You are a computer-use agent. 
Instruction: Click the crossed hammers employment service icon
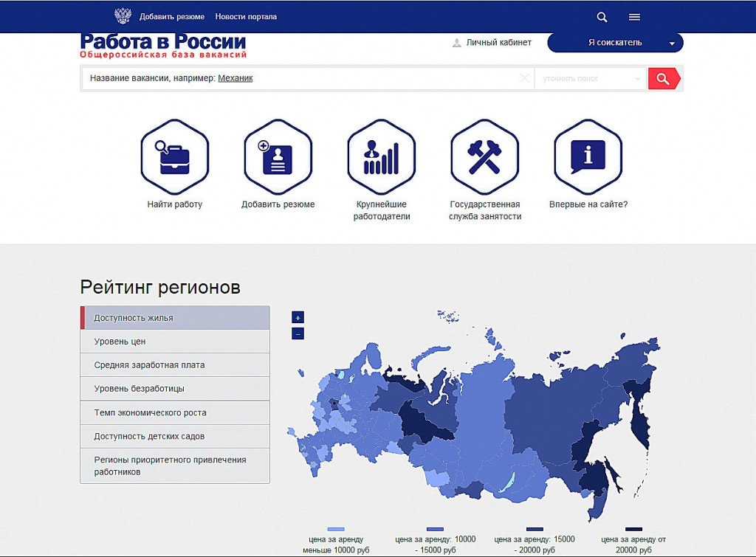484,156
